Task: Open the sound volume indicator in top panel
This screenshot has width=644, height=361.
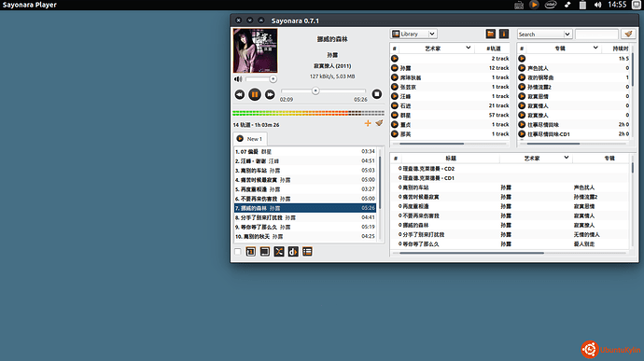Action: [x=597, y=5]
